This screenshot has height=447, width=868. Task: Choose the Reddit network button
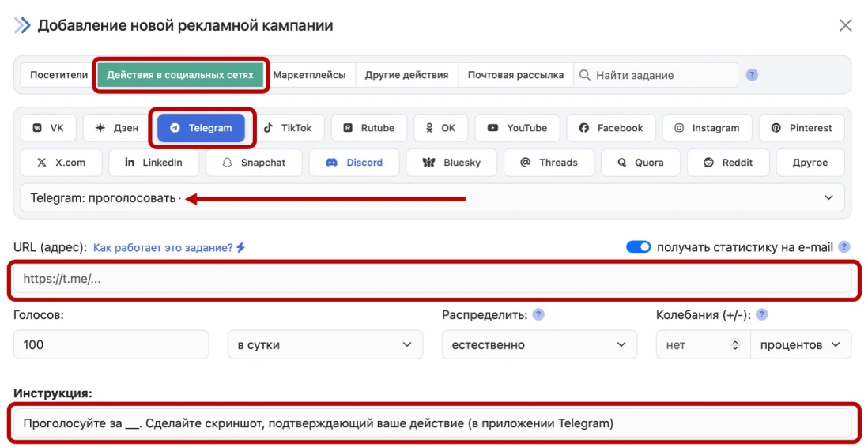(x=728, y=163)
